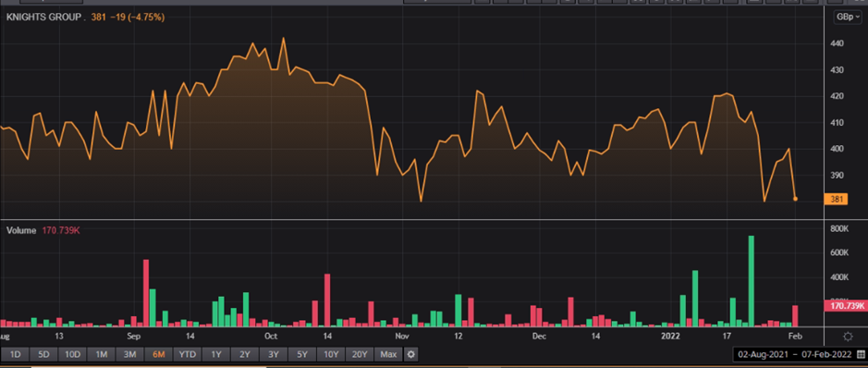Select the 2Y time range

click(x=245, y=354)
